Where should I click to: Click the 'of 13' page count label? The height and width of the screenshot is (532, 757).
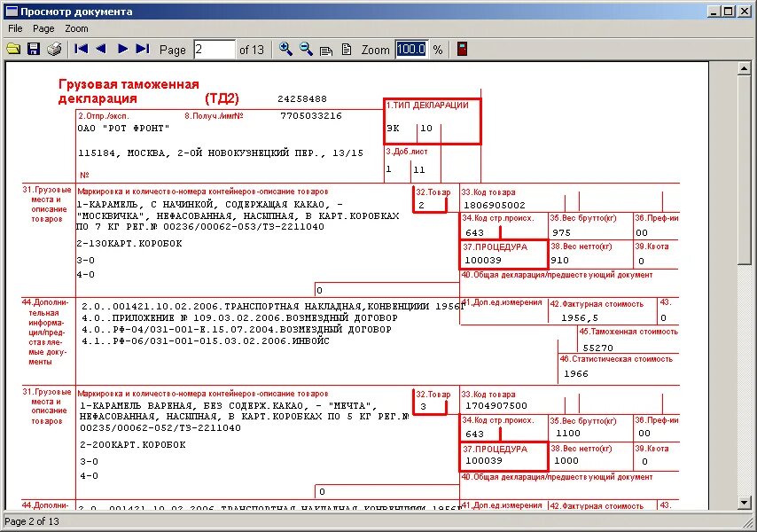[252, 50]
